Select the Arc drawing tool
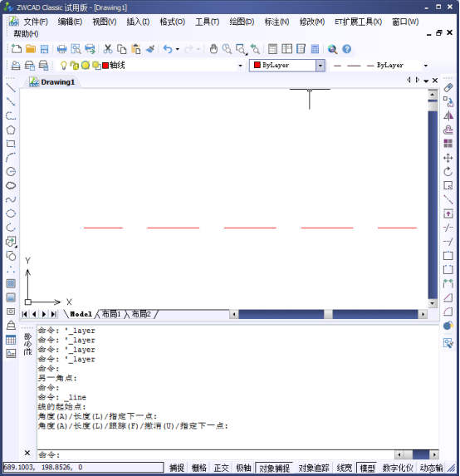The height and width of the screenshot is (476, 460). click(x=11, y=158)
